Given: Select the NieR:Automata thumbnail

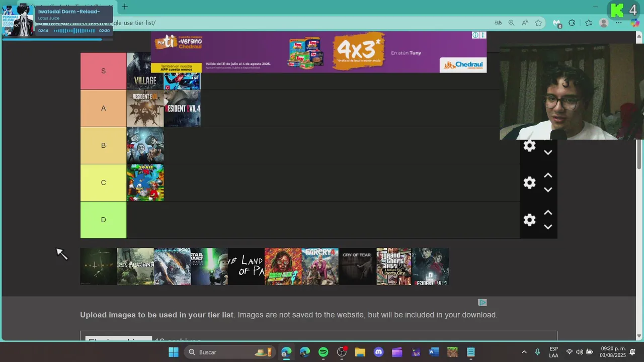Looking at the screenshot, I should coord(135,266).
